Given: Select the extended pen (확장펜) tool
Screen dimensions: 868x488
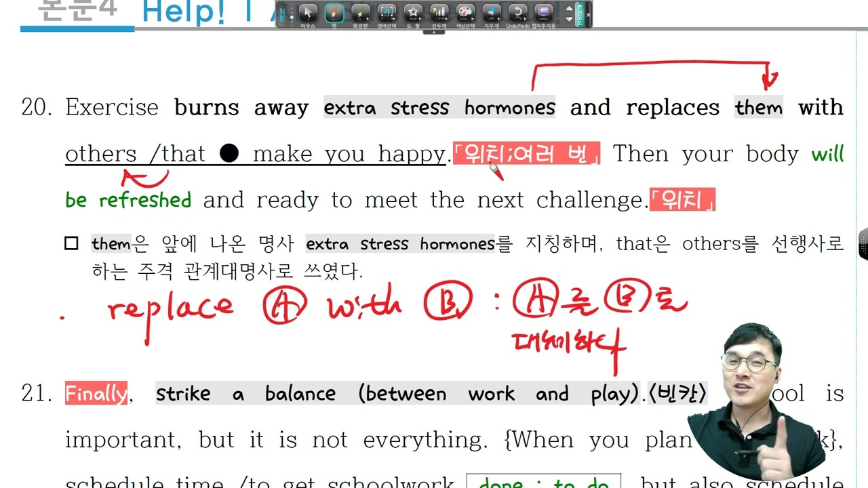Looking at the screenshot, I should (x=360, y=15).
